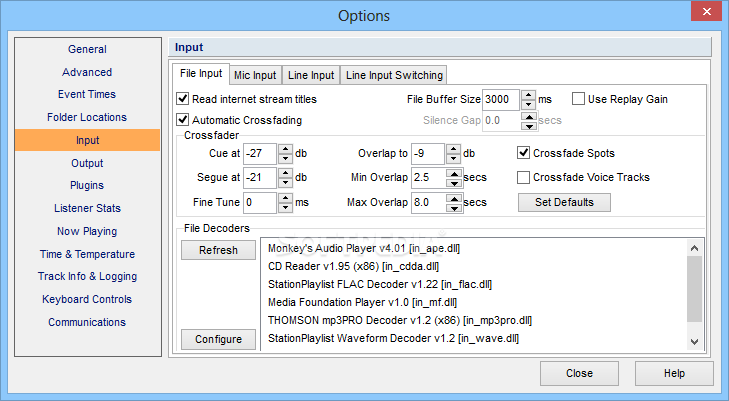Increase Max Overlap seconds

click(453, 198)
